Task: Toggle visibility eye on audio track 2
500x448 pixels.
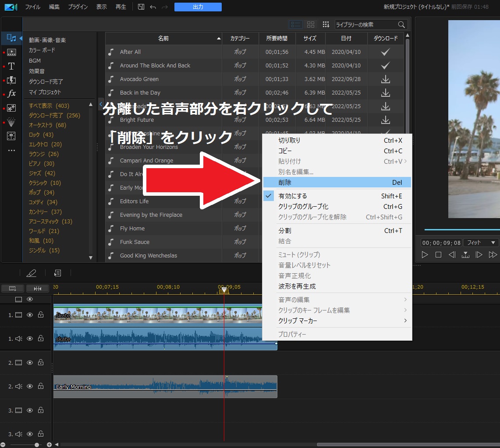Action: [30, 387]
